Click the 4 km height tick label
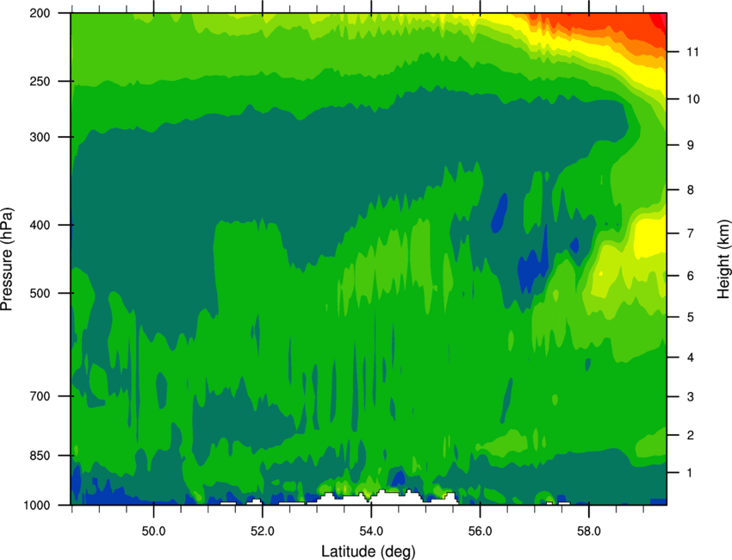Viewport: 732px width, 560px height. pos(690,358)
